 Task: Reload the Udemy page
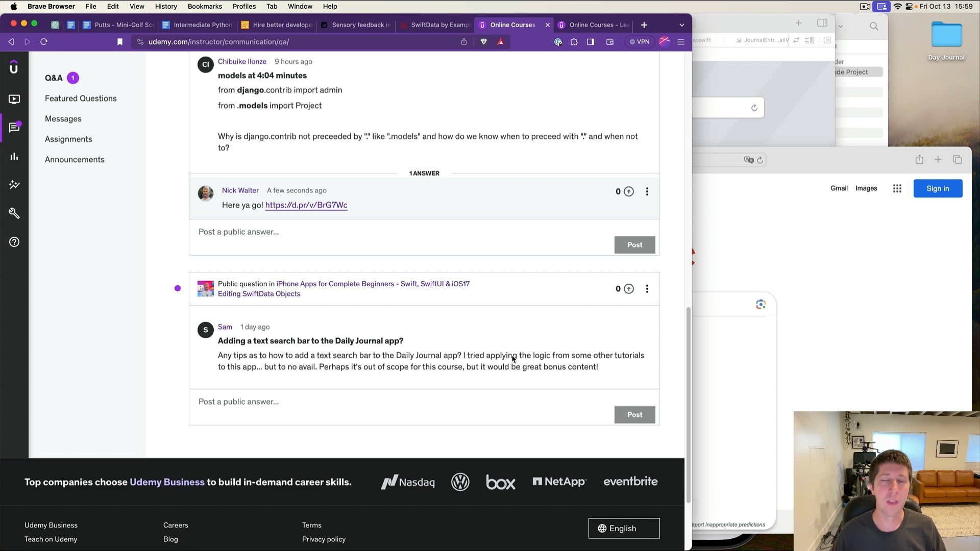click(44, 42)
